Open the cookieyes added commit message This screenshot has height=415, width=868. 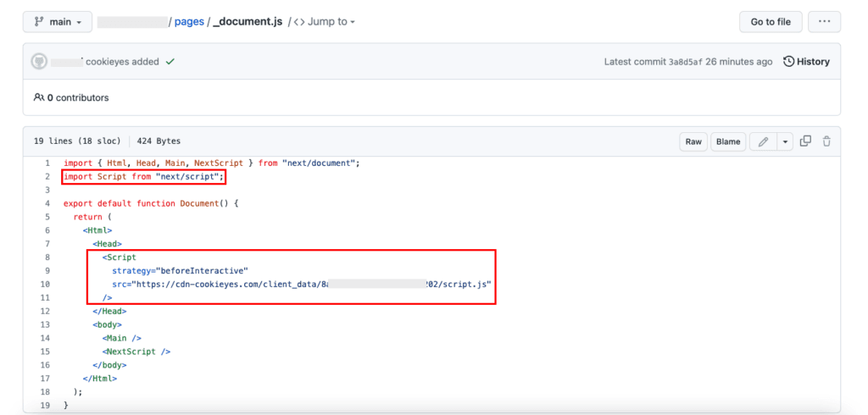[x=122, y=62]
